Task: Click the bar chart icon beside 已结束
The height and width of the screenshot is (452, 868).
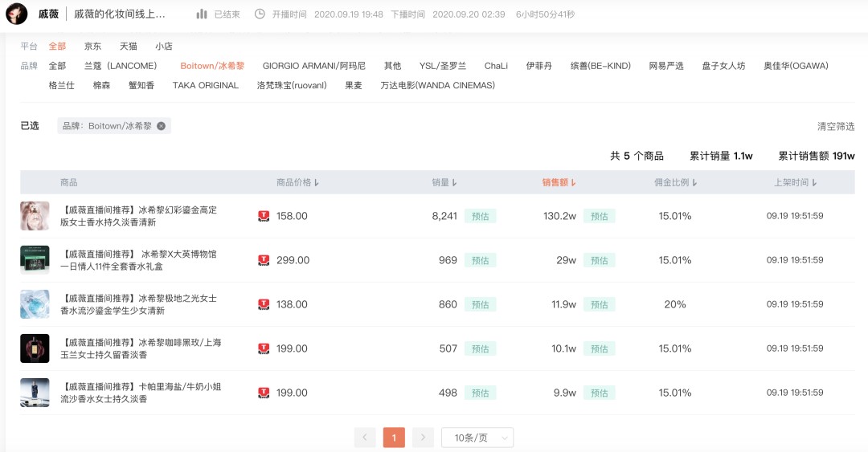Action: [x=202, y=14]
